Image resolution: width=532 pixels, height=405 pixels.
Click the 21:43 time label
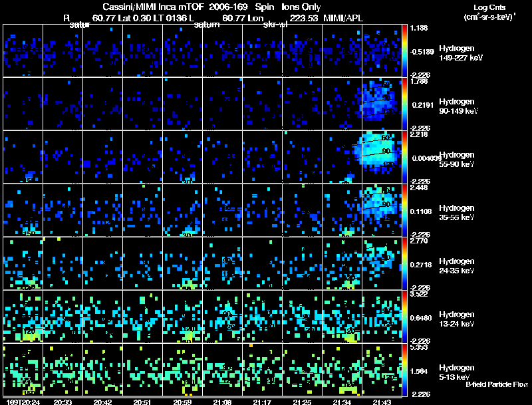(381, 402)
